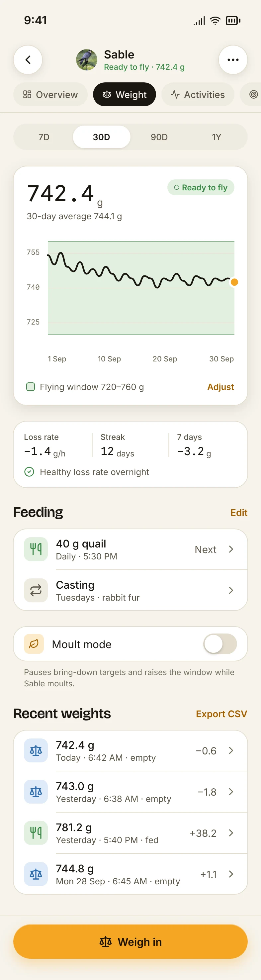Enable the Moult mode switch

coord(220,644)
